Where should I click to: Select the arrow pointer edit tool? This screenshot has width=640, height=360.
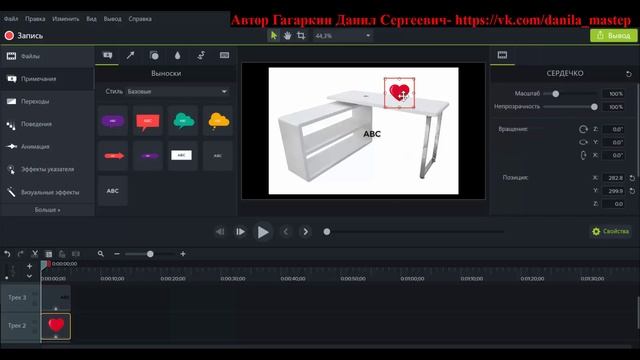(273, 36)
